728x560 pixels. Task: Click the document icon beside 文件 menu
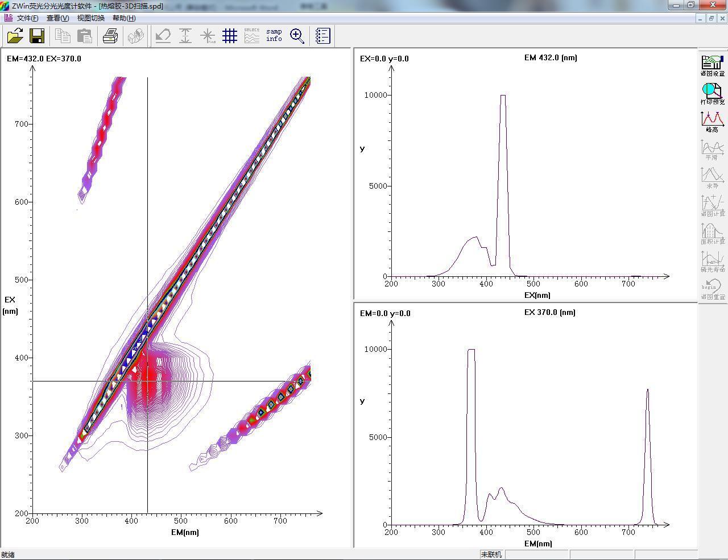click(8, 18)
